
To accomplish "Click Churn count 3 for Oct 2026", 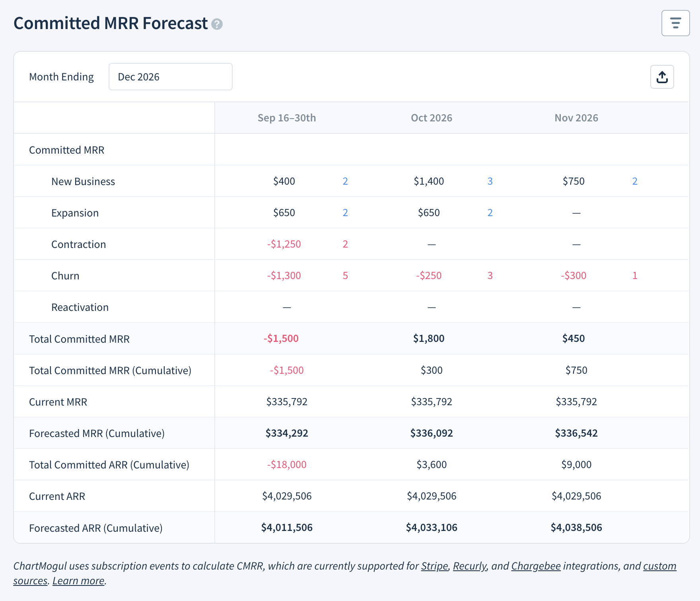I will [490, 275].
